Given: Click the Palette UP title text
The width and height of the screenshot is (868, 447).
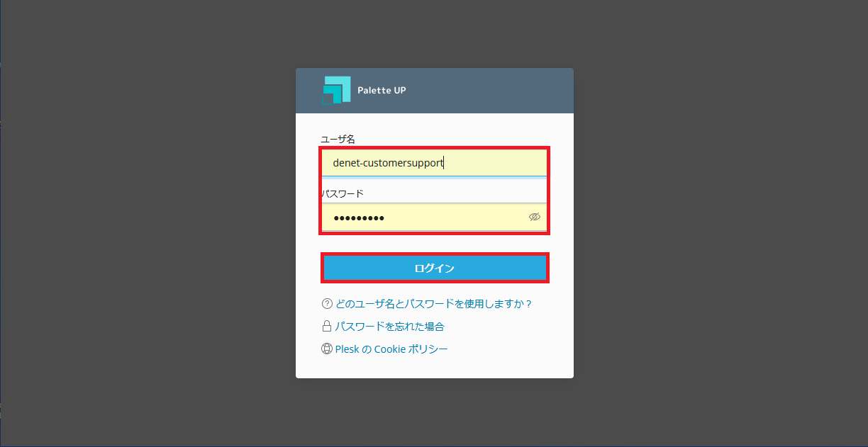Looking at the screenshot, I should [x=382, y=91].
